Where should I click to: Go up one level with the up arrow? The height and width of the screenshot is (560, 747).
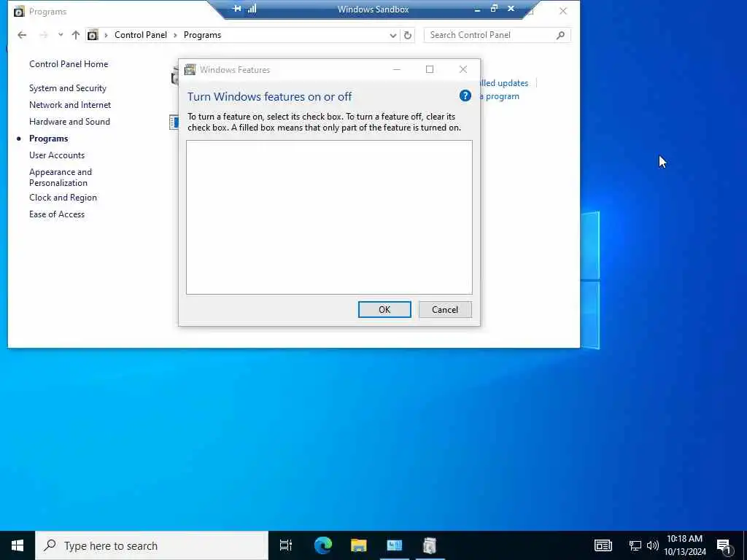coord(75,35)
